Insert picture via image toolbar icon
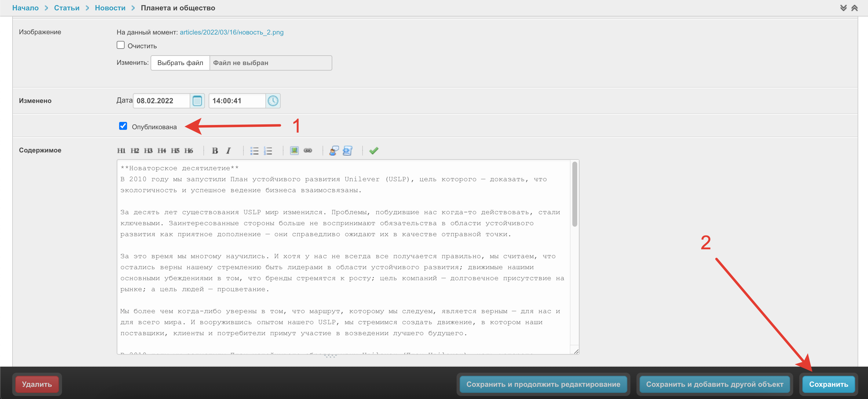Image resolution: width=868 pixels, height=399 pixels. click(294, 151)
